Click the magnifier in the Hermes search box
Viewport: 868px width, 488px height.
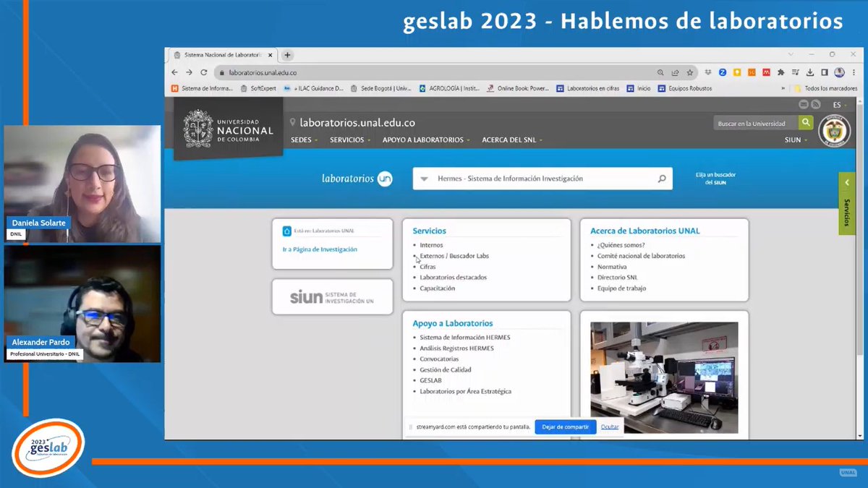tap(661, 179)
